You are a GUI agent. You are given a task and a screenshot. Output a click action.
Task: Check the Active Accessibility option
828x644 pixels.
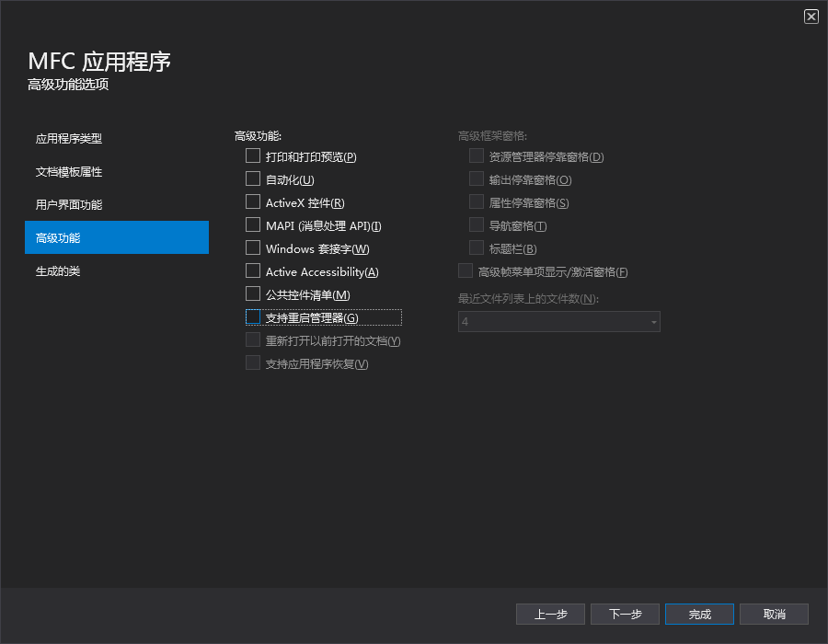[253, 270]
